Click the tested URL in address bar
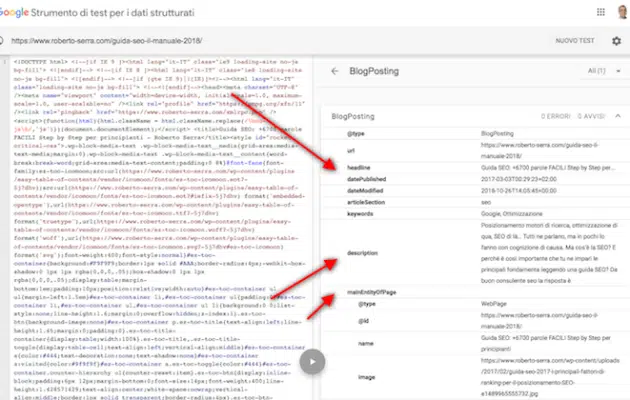This screenshot has width=630, height=400. (106, 41)
